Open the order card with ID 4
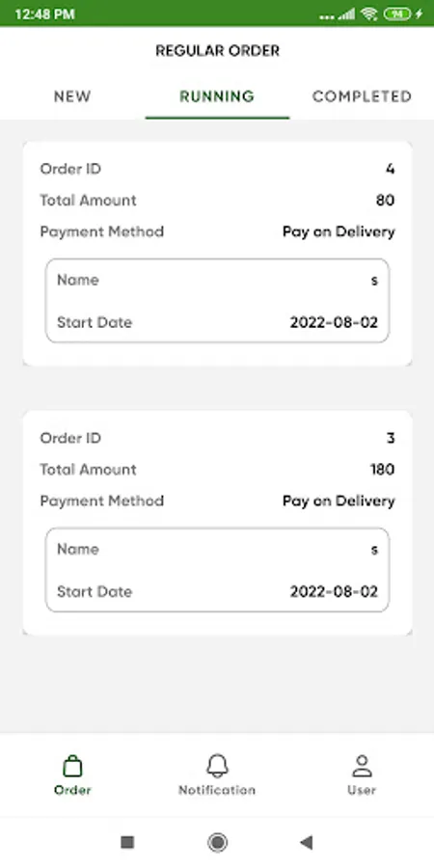Image resolution: width=434 pixels, height=868 pixels. (217, 254)
